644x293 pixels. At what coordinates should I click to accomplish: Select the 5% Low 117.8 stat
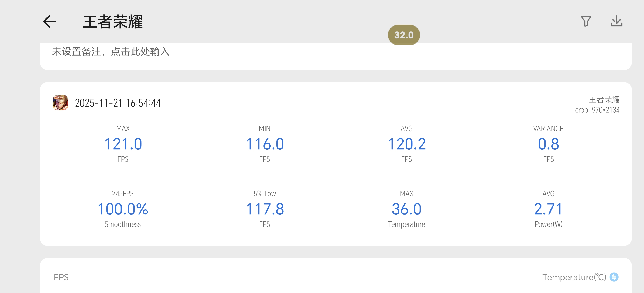click(265, 209)
